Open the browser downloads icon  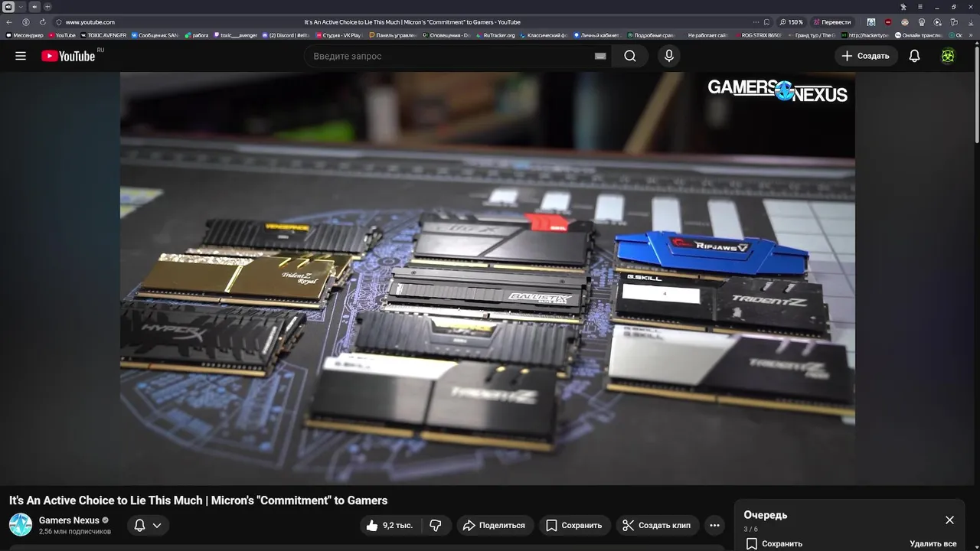[x=971, y=22]
